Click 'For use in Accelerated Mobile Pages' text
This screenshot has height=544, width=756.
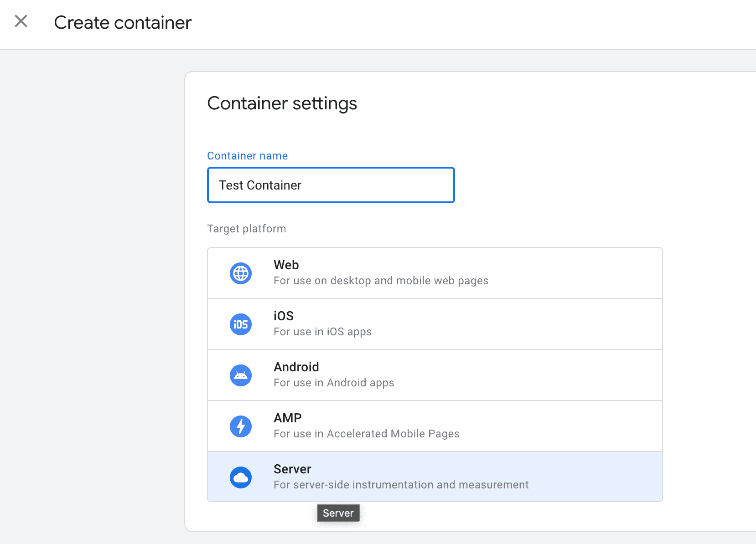[x=366, y=434]
